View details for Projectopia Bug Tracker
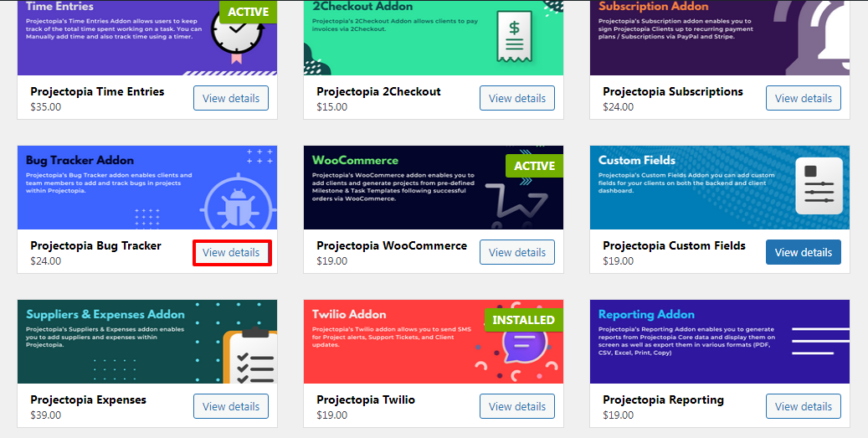 [x=231, y=253]
